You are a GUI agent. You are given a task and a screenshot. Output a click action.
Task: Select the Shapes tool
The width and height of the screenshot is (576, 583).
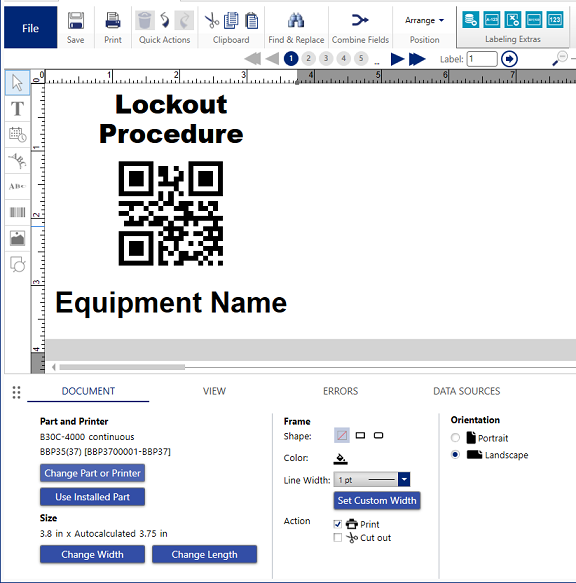[17, 264]
